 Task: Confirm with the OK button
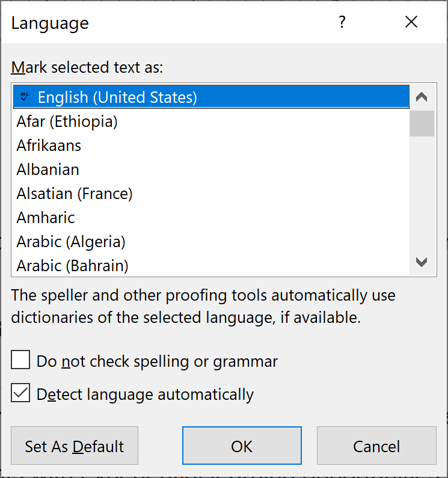point(242,446)
